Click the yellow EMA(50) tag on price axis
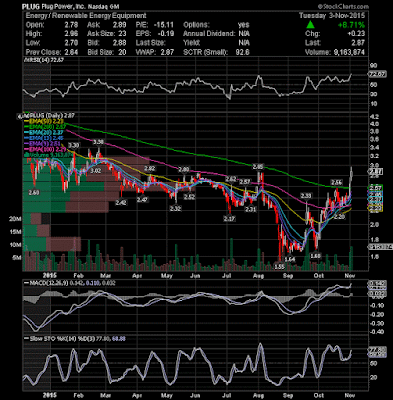The height and width of the screenshot is (400, 393). pyautogui.click(x=376, y=208)
